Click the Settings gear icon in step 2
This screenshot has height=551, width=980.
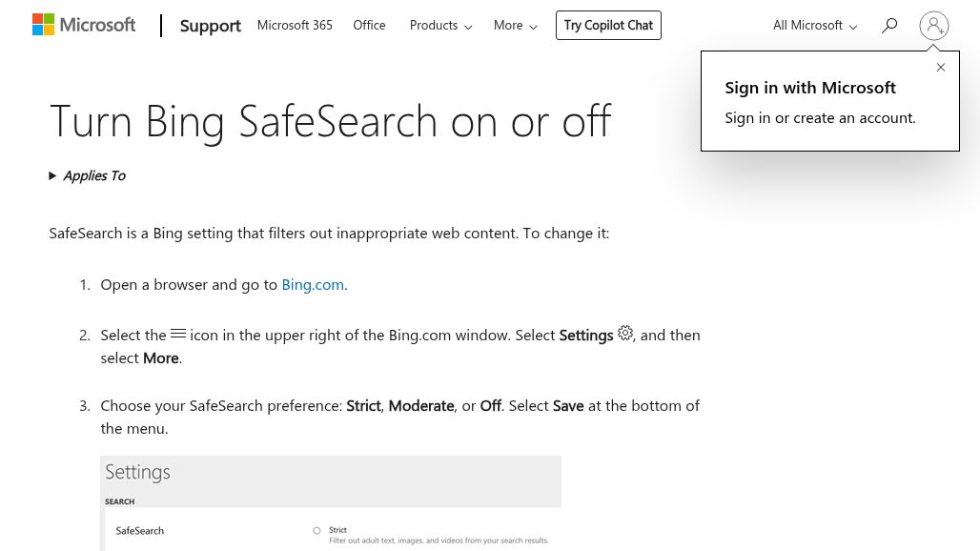tap(625, 334)
